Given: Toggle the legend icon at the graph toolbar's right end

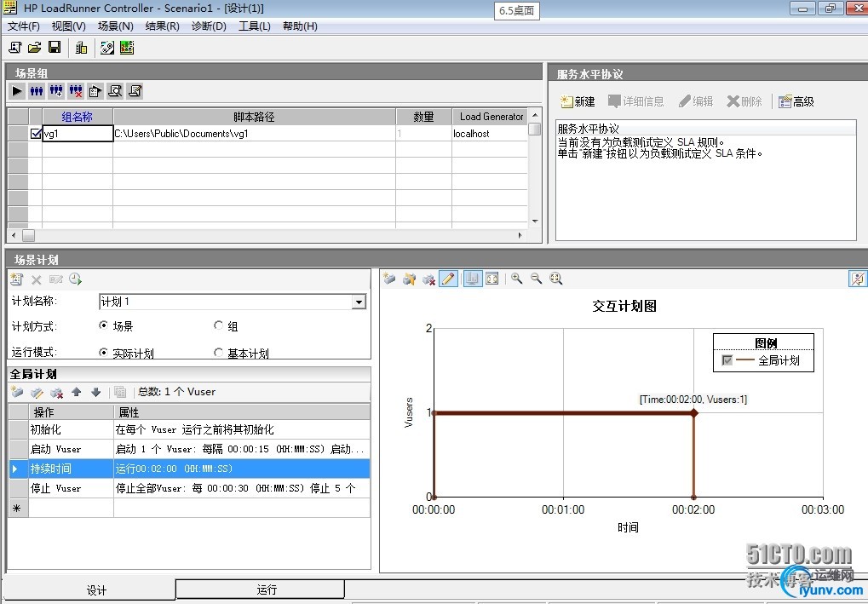Looking at the screenshot, I should [x=857, y=279].
